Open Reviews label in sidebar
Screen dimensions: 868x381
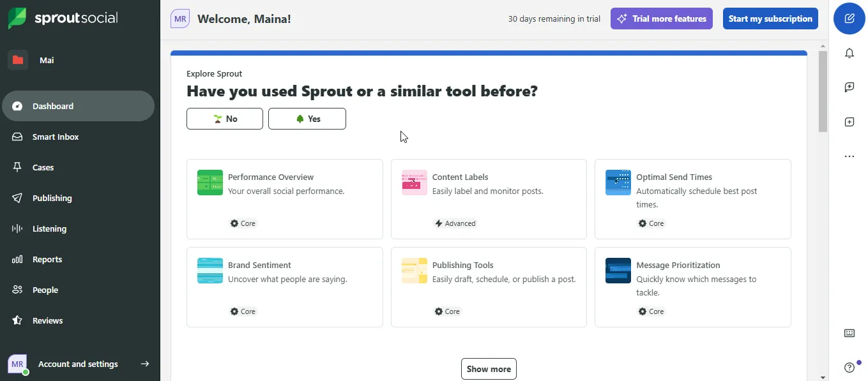click(x=48, y=320)
